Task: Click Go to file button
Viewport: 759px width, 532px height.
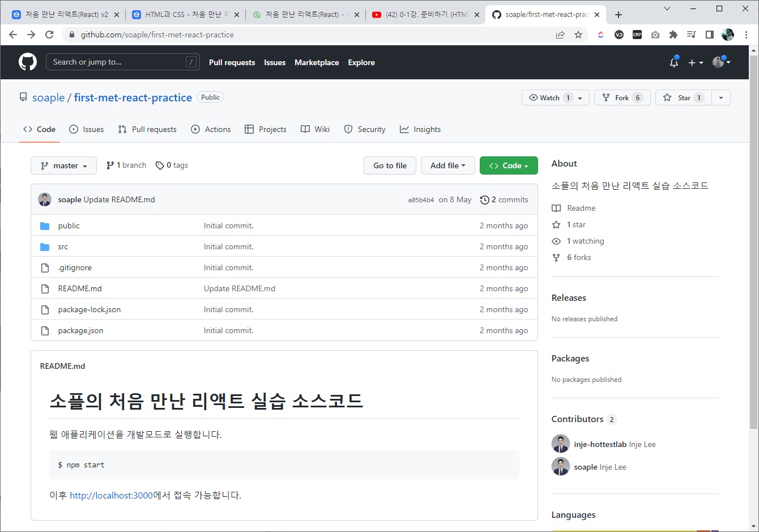Action: click(x=390, y=165)
